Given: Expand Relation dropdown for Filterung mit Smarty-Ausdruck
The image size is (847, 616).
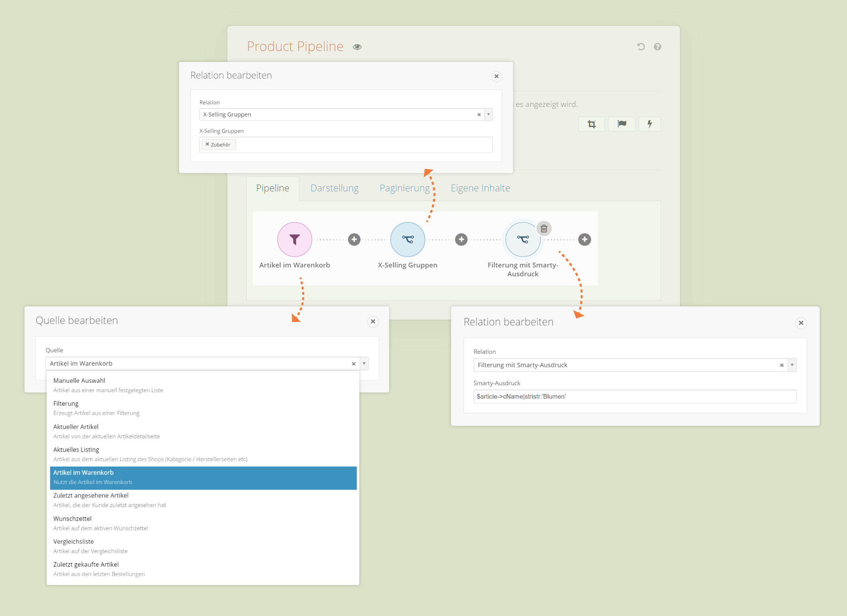Looking at the screenshot, I should pos(792,365).
